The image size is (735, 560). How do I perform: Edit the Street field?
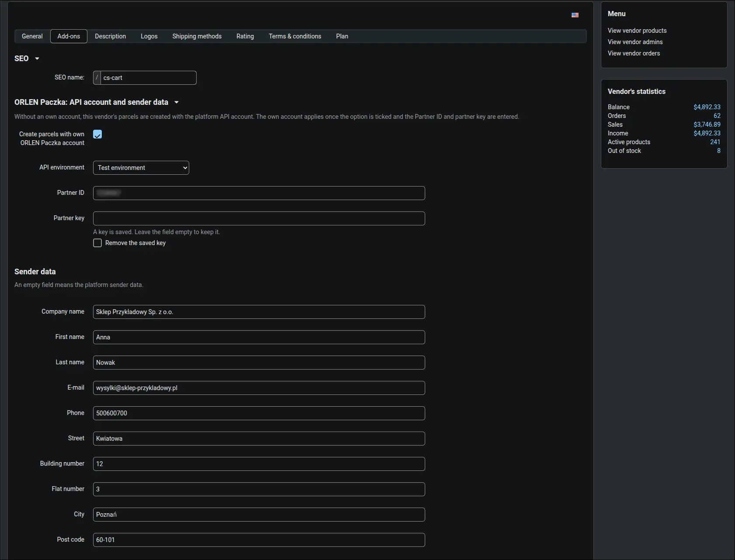point(259,439)
